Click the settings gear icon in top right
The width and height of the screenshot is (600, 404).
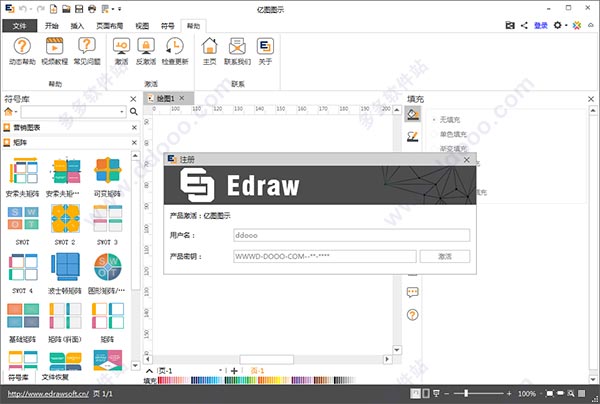pyautogui.click(x=558, y=25)
